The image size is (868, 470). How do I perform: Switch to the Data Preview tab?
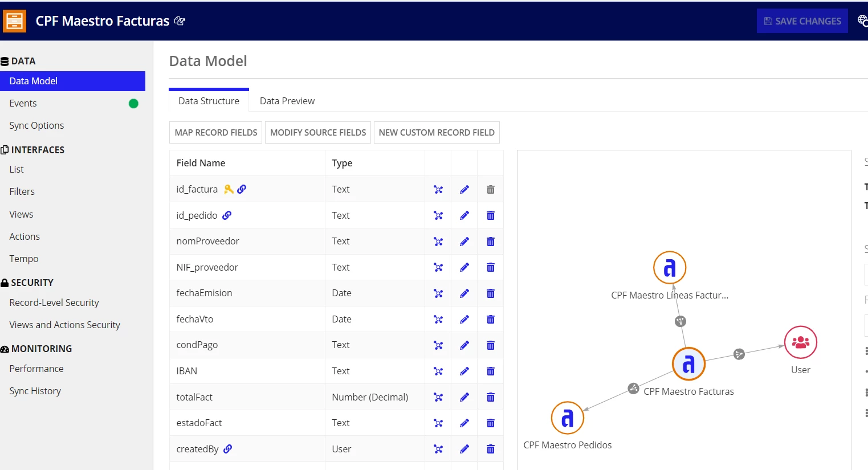coord(287,101)
